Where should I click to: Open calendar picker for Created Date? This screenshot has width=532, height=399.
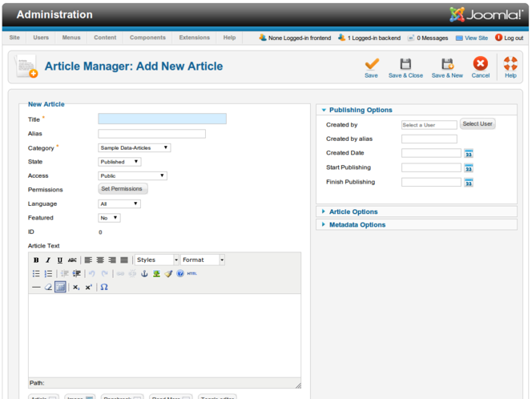[469, 153]
